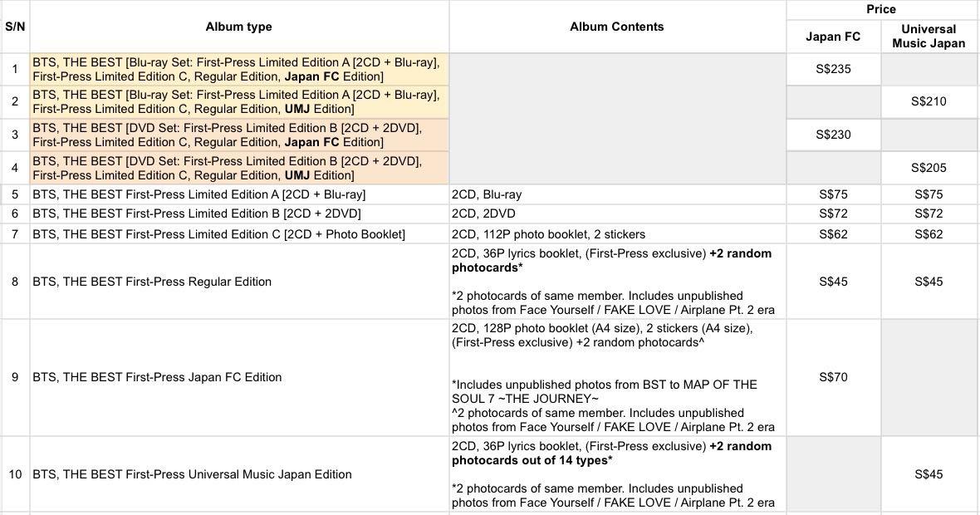Click the "2CD, 112P photo booklet, 2 stickers" cell

(616, 234)
